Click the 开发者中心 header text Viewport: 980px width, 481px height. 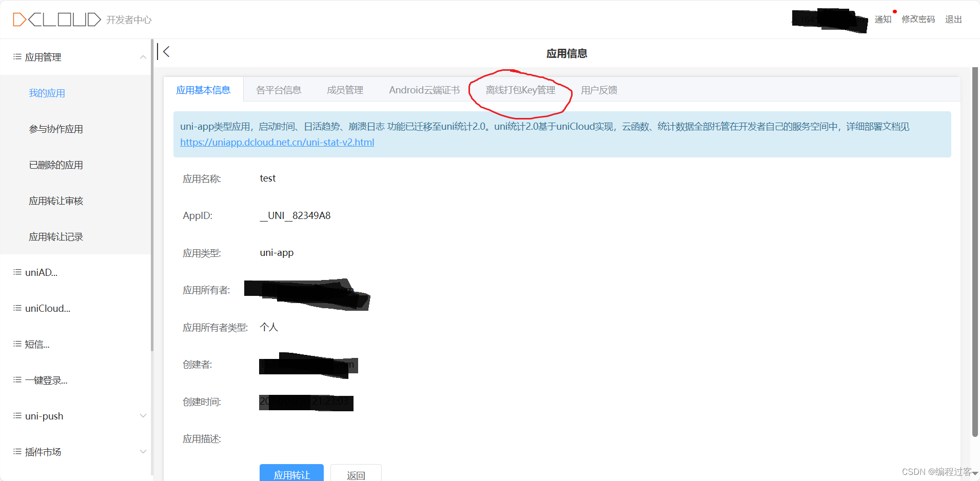[x=129, y=19]
